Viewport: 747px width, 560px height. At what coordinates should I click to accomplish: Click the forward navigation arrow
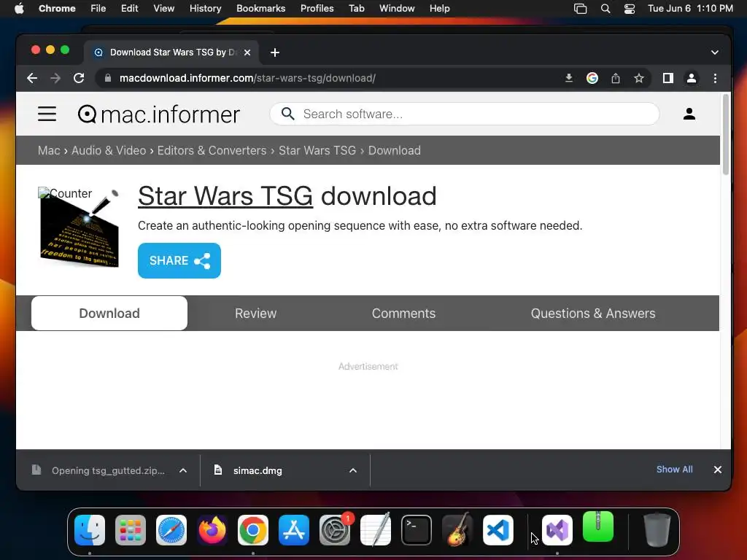point(55,78)
